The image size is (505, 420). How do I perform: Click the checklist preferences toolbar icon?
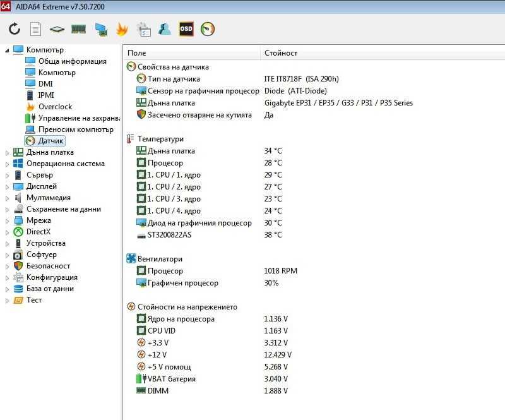(x=144, y=29)
